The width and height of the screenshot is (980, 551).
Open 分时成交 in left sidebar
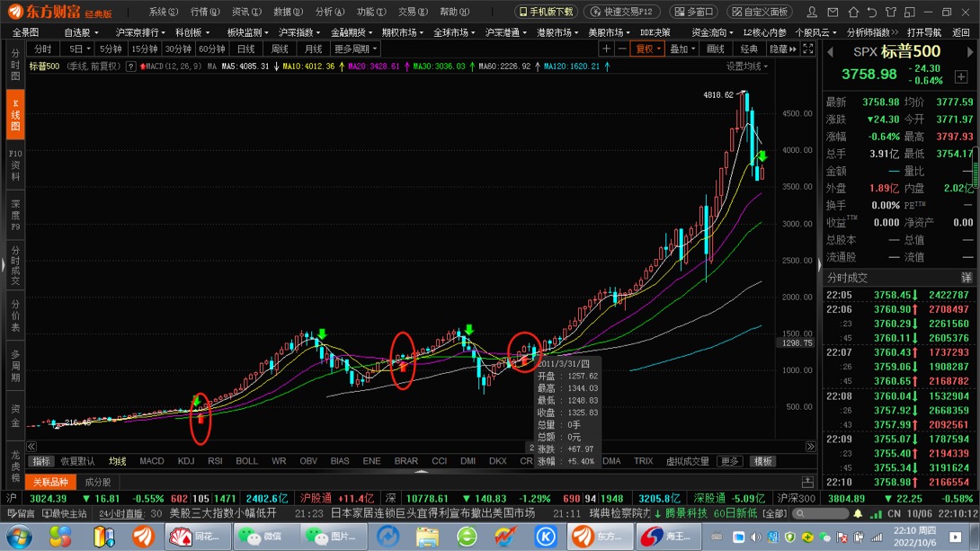coord(15,266)
